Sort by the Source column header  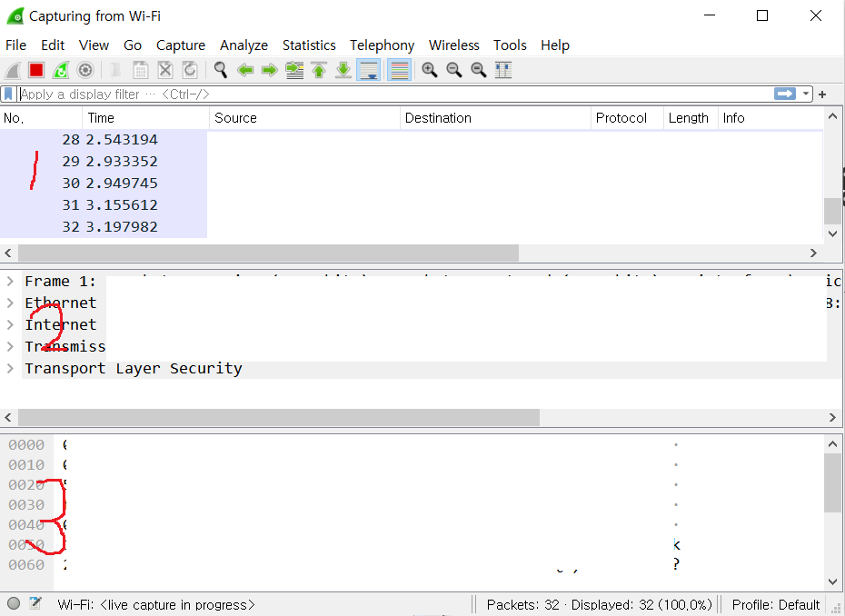(304, 118)
